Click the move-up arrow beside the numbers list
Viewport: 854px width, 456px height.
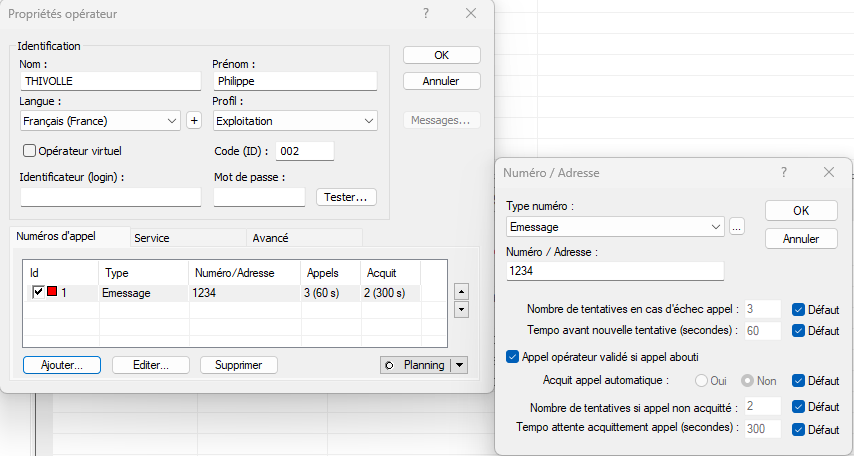pos(461,291)
